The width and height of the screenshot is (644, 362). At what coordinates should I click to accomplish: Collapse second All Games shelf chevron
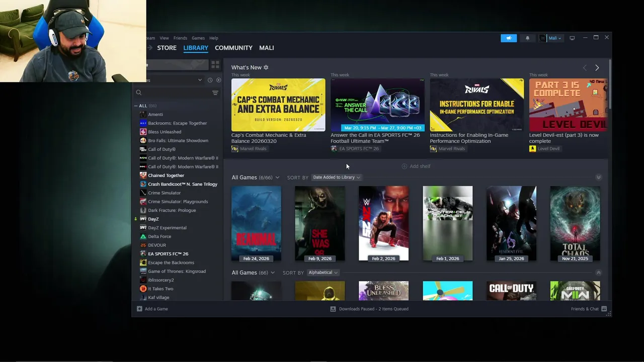[598, 273]
